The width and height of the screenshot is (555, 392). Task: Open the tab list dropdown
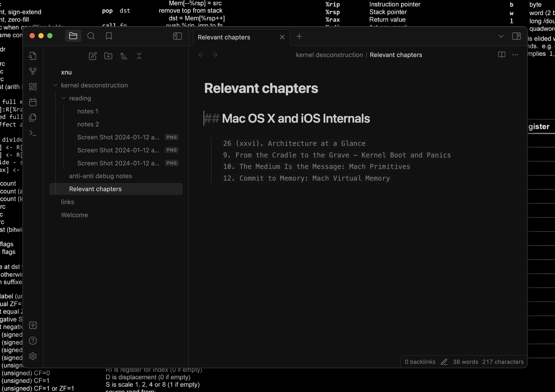[x=501, y=37]
